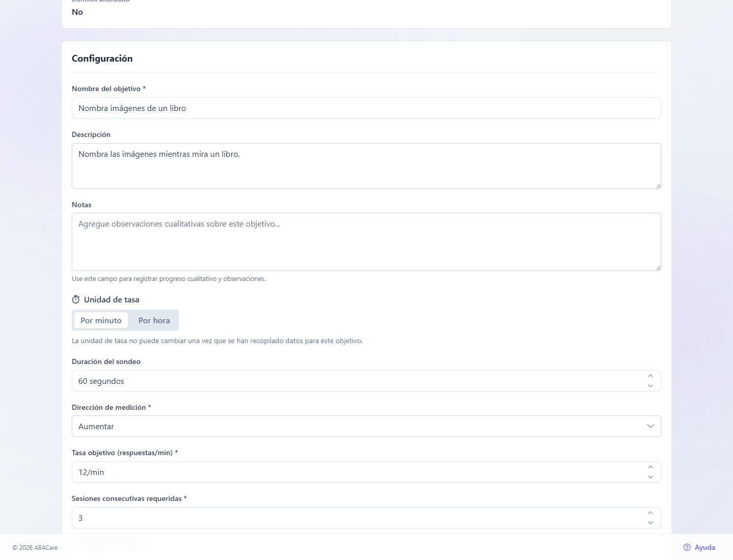Select the Por minuto rate unit
Image resolution: width=733 pixels, height=560 pixels.
(101, 320)
